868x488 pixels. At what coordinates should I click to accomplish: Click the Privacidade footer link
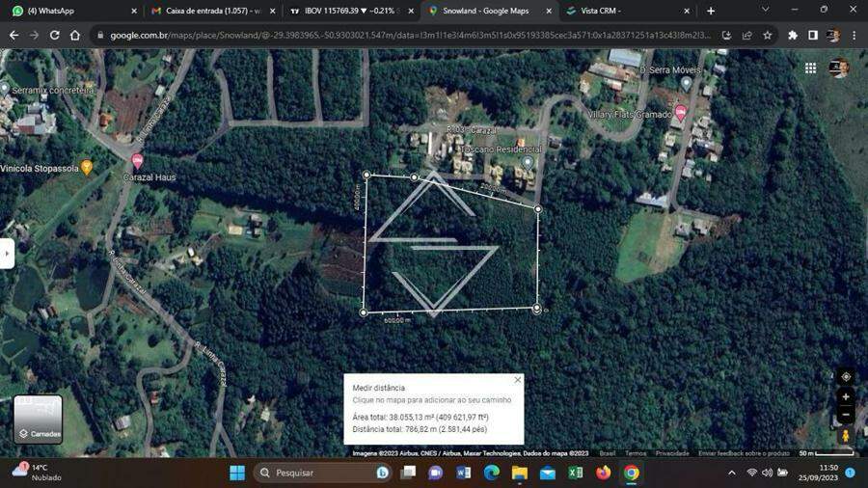tap(672, 453)
